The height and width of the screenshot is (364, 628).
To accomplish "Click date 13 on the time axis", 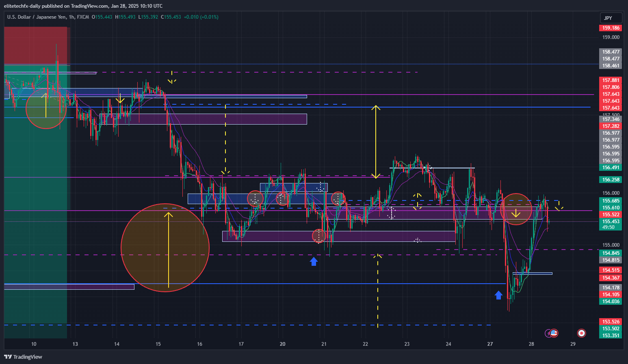I will 75,344.
